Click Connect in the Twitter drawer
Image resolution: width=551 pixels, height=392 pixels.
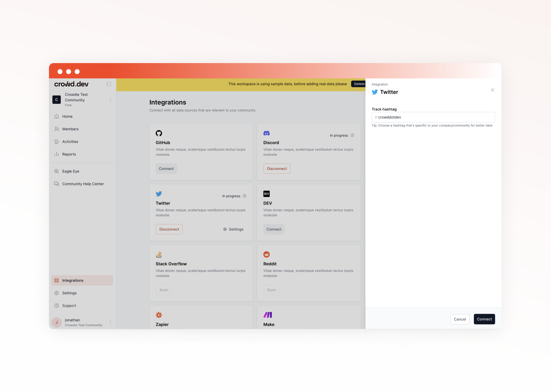click(484, 319)
